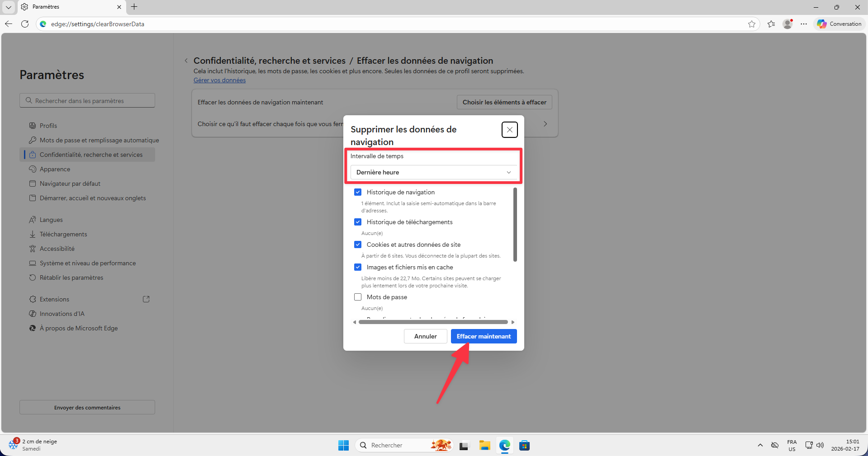Open À propos de Microsoft Edge

click(x=87, y=328)
